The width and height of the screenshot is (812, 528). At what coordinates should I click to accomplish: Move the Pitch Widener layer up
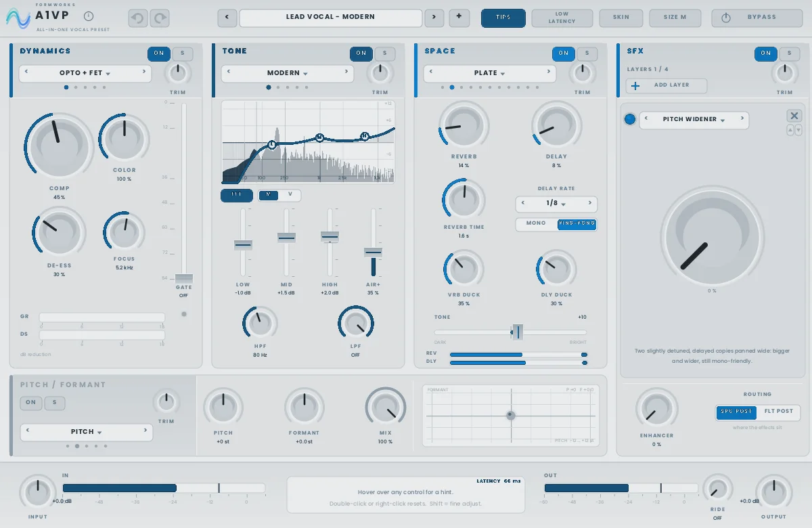coord(790,130)
